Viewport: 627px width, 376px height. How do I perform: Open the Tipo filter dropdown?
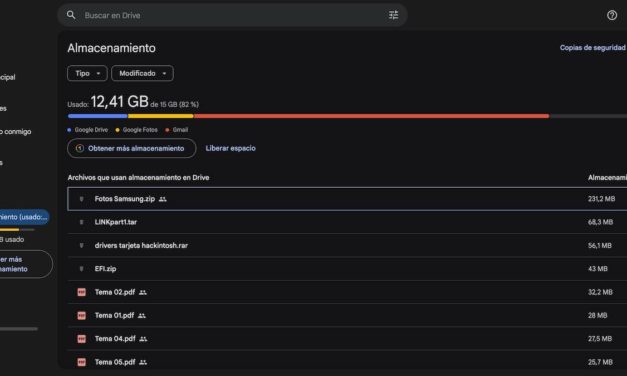(x=87, y=73)
